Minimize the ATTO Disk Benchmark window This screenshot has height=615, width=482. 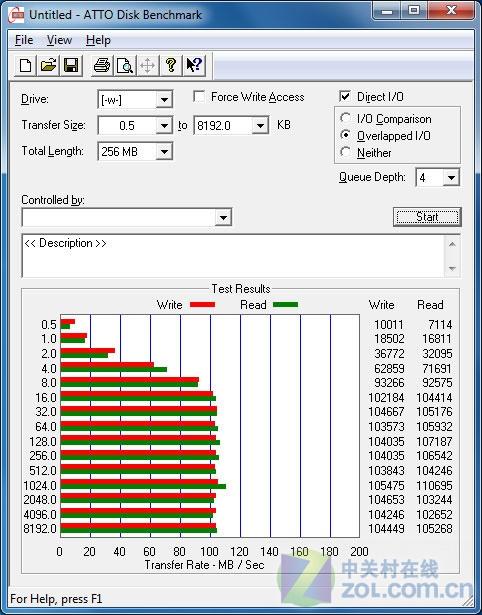click(x=387, y=11)
